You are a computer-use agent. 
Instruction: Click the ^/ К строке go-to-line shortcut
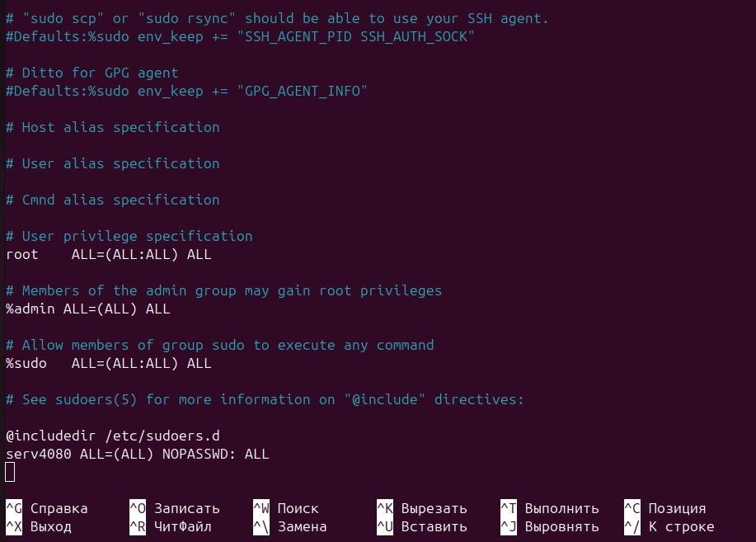[x=669, y=526]
